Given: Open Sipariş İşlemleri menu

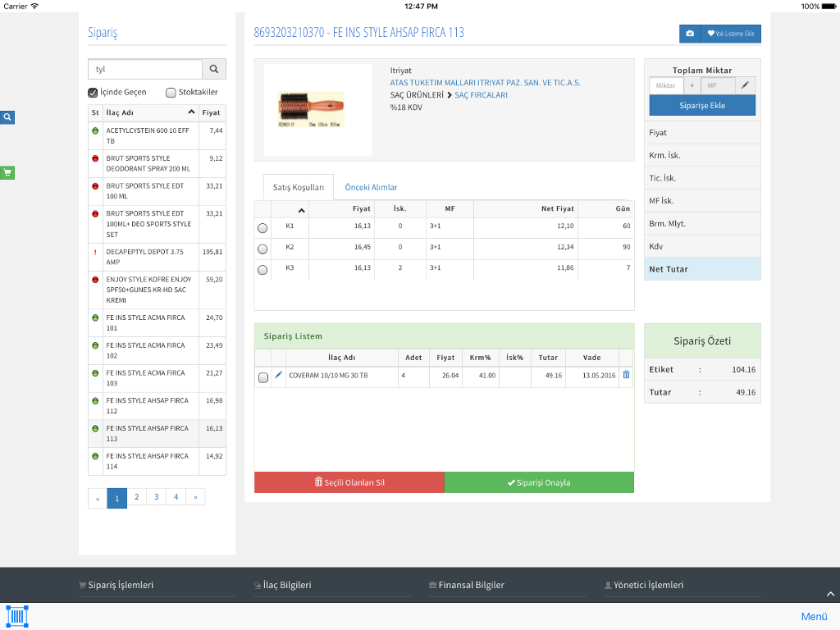Looking at the screenshot, I should 116,585.
